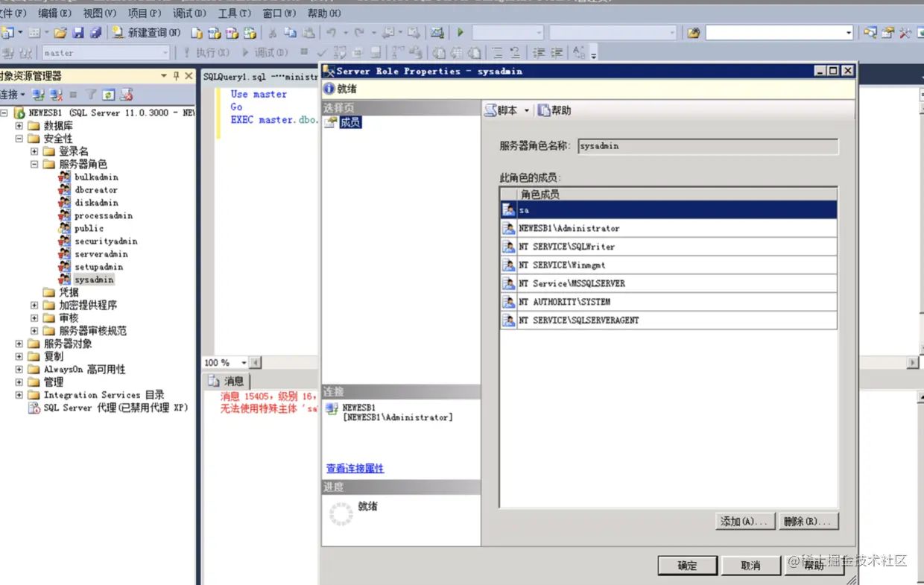Click the Undo arrow icon
This screenshot has height=585, width=924.
(x=331, y=33)
